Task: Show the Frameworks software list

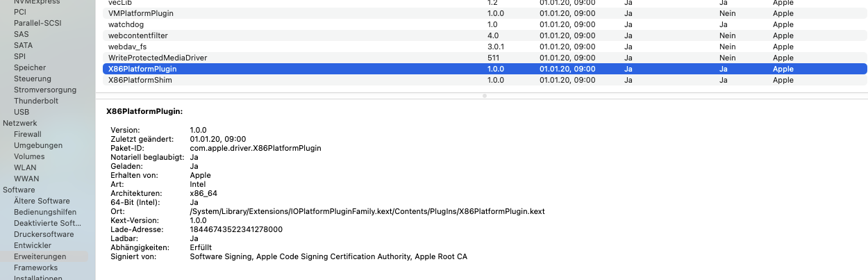Action: point(35,267)
